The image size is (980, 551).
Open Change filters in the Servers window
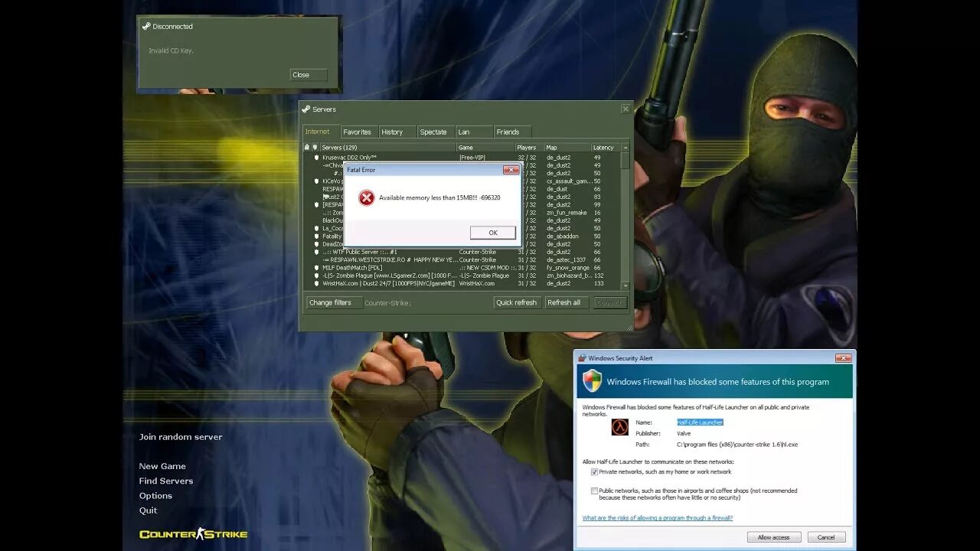335,302
